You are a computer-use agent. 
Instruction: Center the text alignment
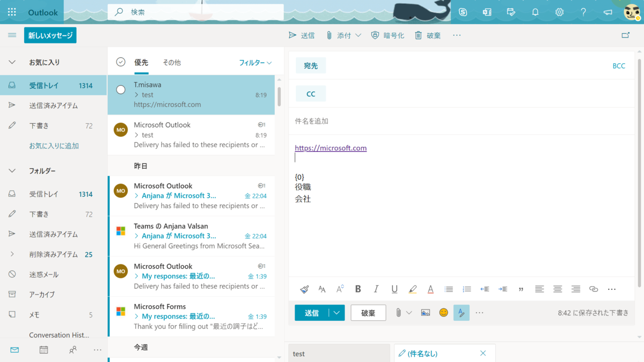(558, 289)
